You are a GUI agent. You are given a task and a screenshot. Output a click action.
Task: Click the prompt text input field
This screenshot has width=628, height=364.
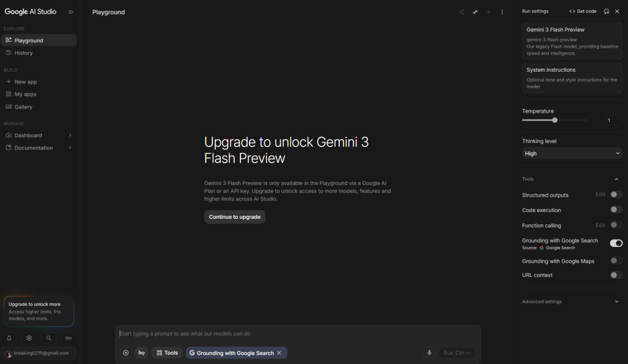[297, 333]
